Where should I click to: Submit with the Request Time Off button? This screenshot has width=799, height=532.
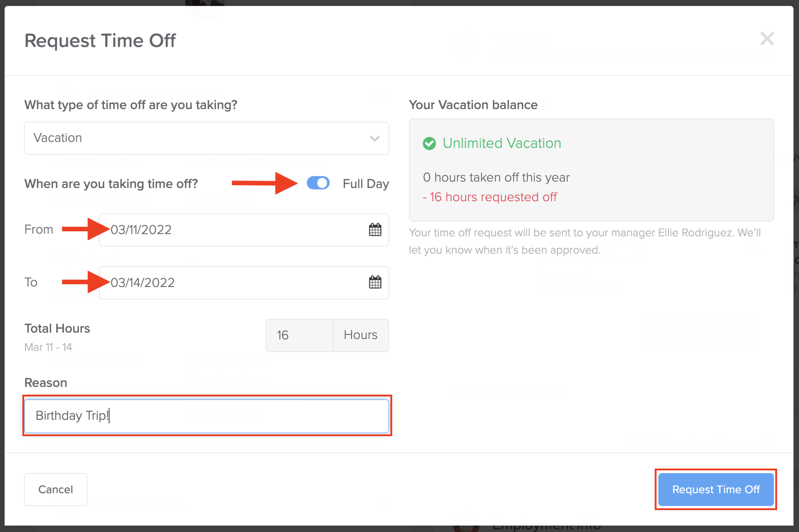click(715, 489)
